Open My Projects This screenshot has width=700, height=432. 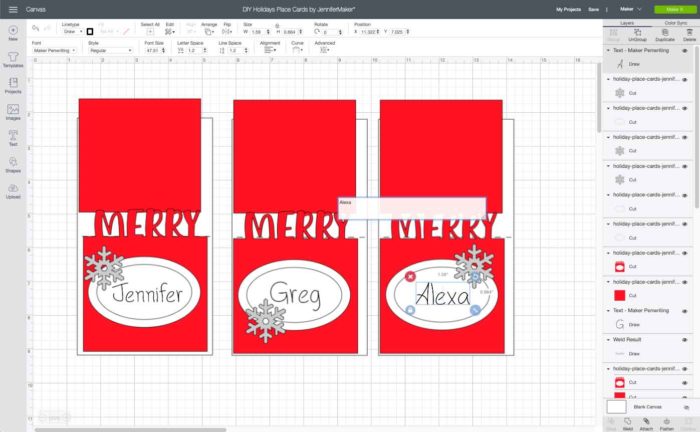[568, 9]
